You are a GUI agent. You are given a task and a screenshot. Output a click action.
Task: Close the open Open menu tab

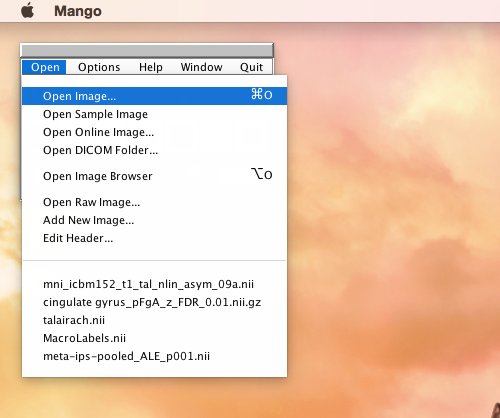click(44, 67)
